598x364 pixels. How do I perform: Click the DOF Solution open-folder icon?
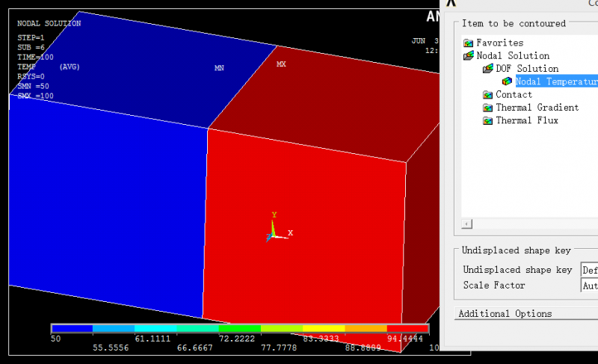click(488, 69)
